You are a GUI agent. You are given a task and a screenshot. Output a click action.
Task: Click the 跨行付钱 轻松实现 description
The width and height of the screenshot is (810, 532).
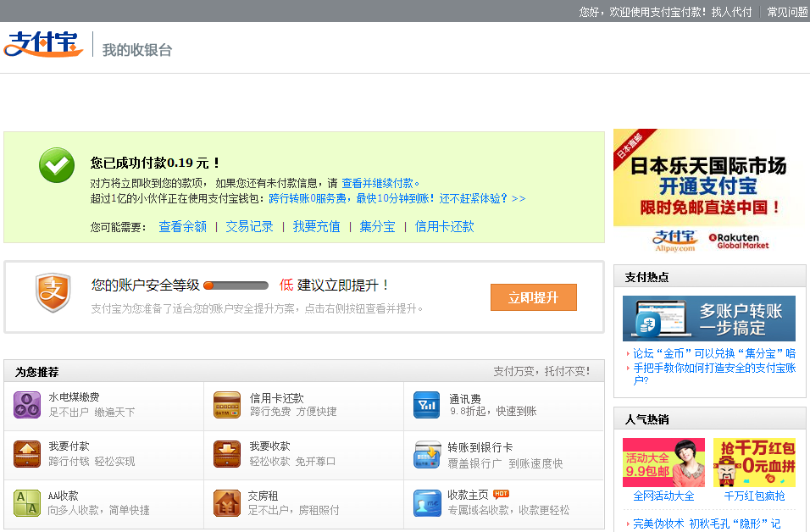pyautogui.click(x=92, y=461)
